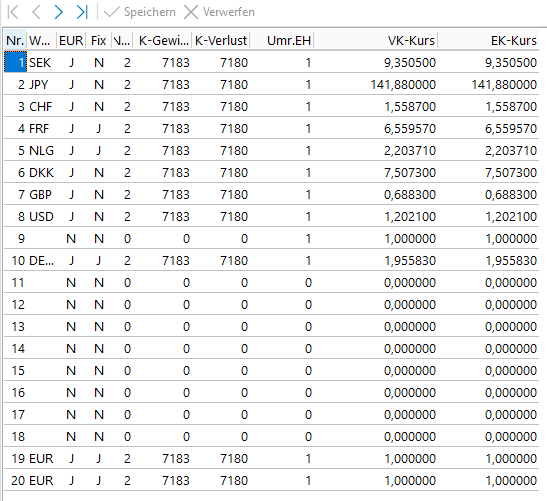
Task: Click the Fix value J in FRF row
Action: point(99,128)
